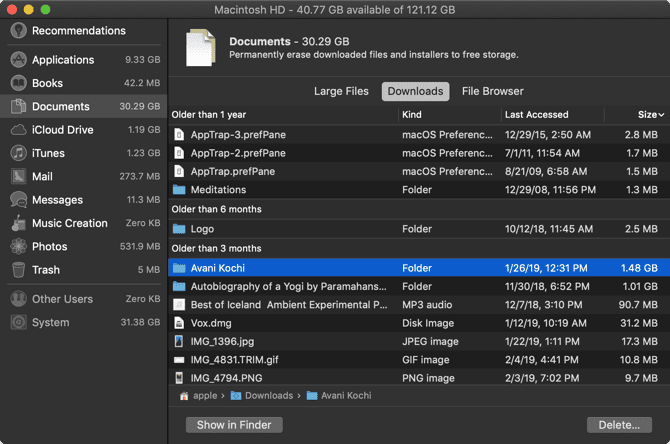Click the green zoom window button

coord(45,9)
